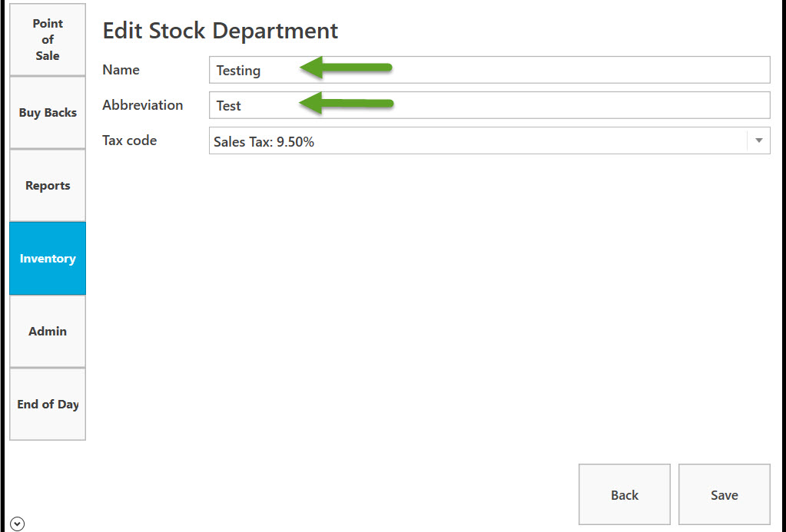Open the Point of Sale section
Viewport: 786px width, 532px height.
pos(48,40)
